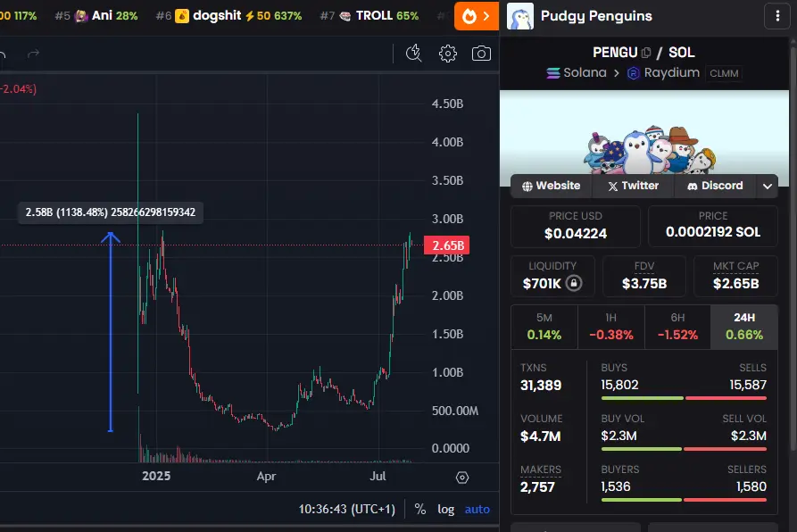Click the BUYS 15,802 value

tap(619, 385)
